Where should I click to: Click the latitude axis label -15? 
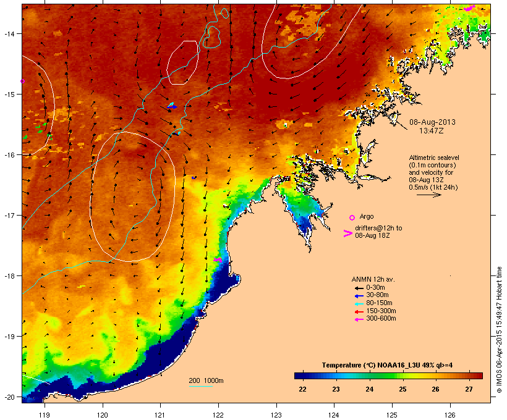(x=9, y=94)
